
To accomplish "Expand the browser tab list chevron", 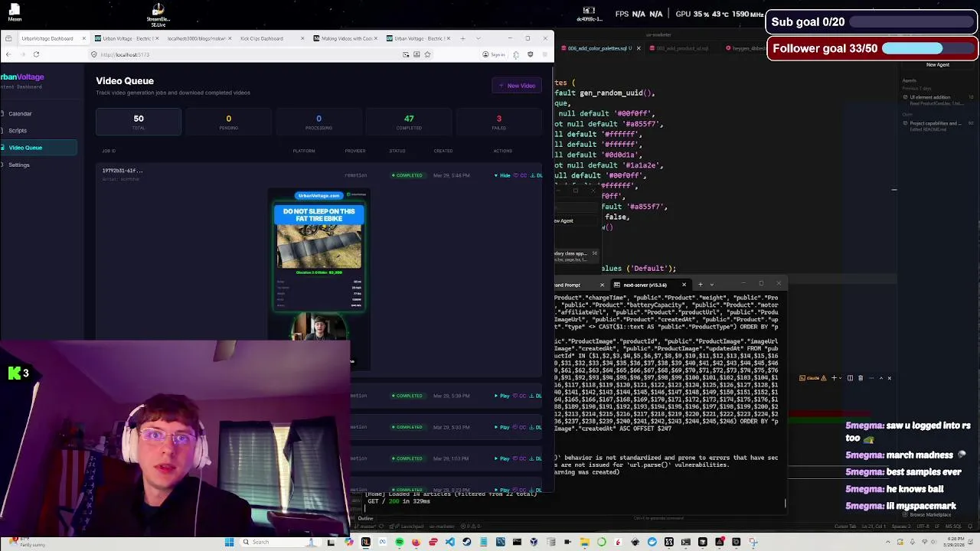I will tap(479, 38).
